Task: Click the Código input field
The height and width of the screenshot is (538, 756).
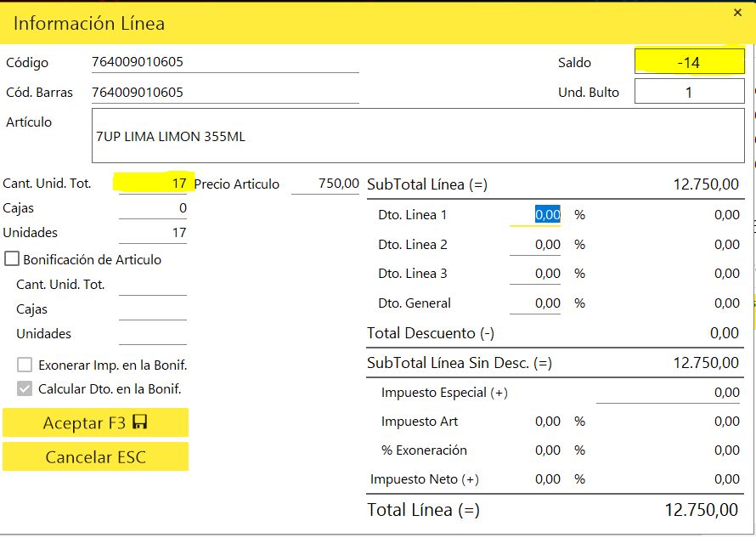Action: (224, 63)
